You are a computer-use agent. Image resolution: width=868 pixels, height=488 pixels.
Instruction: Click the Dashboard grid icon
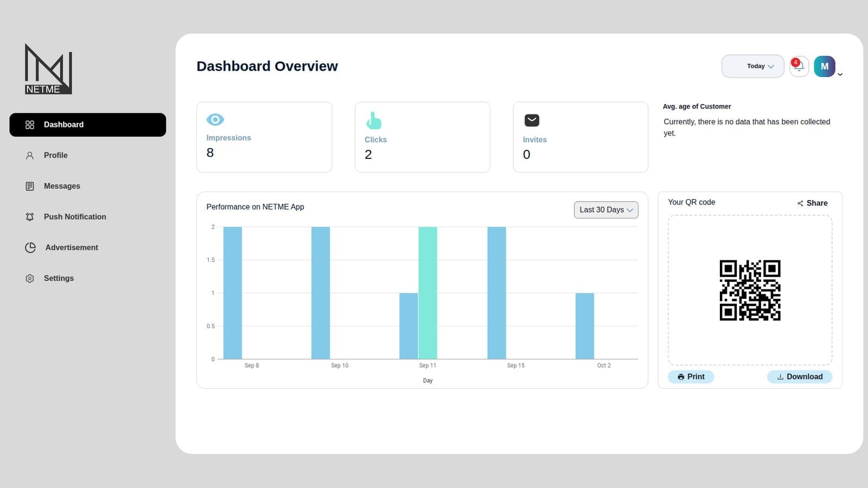(30, 125)
